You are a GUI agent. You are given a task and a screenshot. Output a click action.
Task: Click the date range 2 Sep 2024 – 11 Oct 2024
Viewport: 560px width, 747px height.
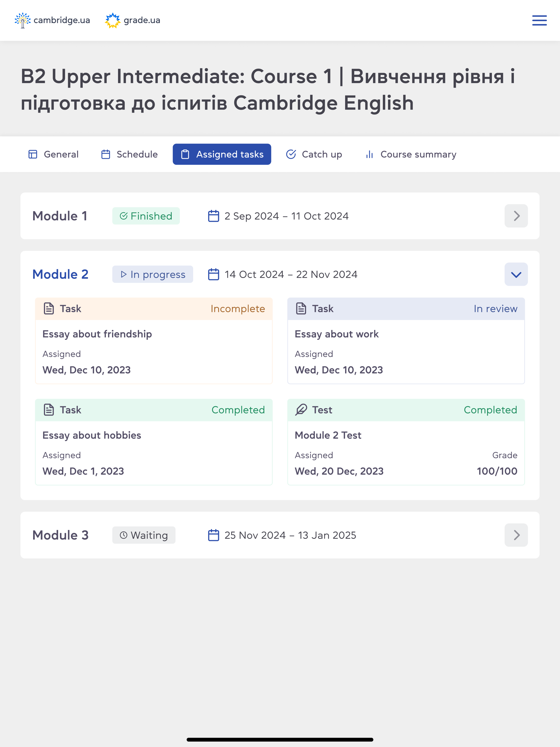pos(287,216)
